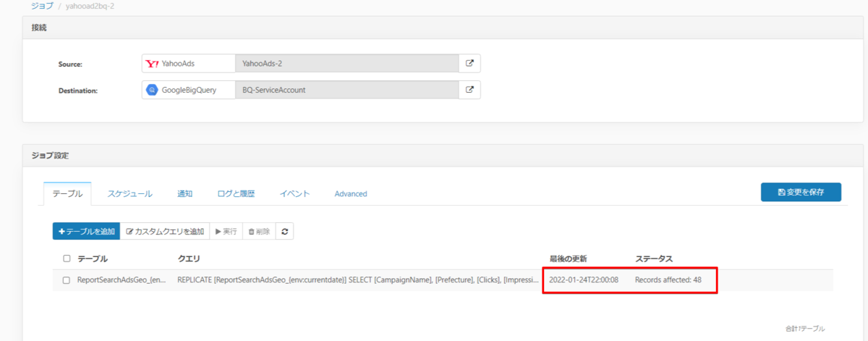Click the YahooAds source logo
Image resolution: width=868 pixels, height=341 pixels.
point(153,64)
